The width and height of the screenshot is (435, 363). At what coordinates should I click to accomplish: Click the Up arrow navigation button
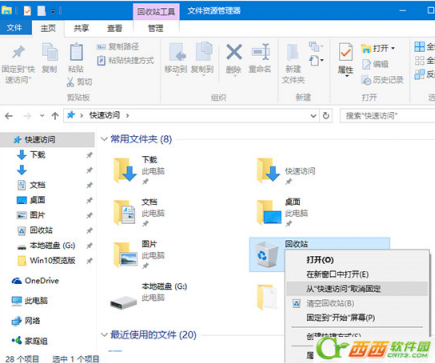[55, 116]
